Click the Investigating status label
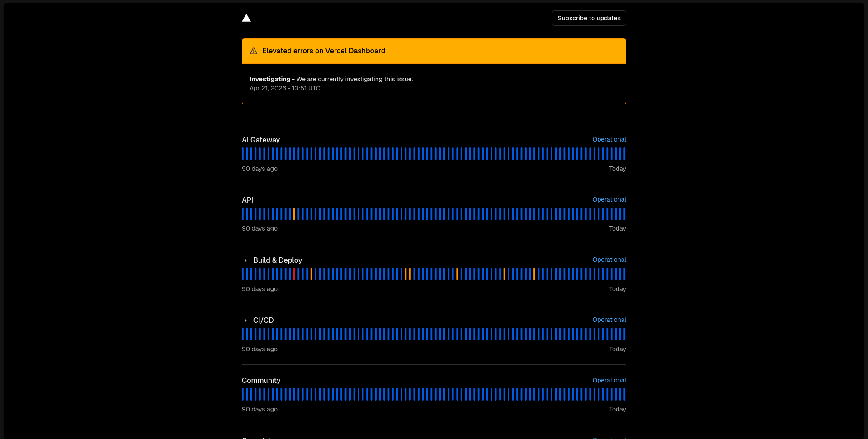868x439 pixels. tap(270, 79)
